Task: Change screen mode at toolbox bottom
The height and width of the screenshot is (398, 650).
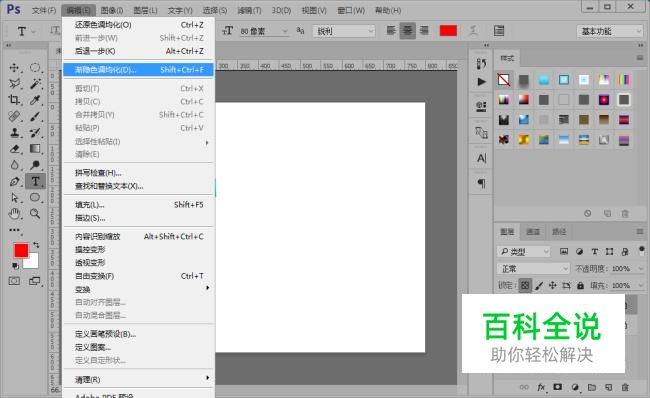Action: [35, 281]
